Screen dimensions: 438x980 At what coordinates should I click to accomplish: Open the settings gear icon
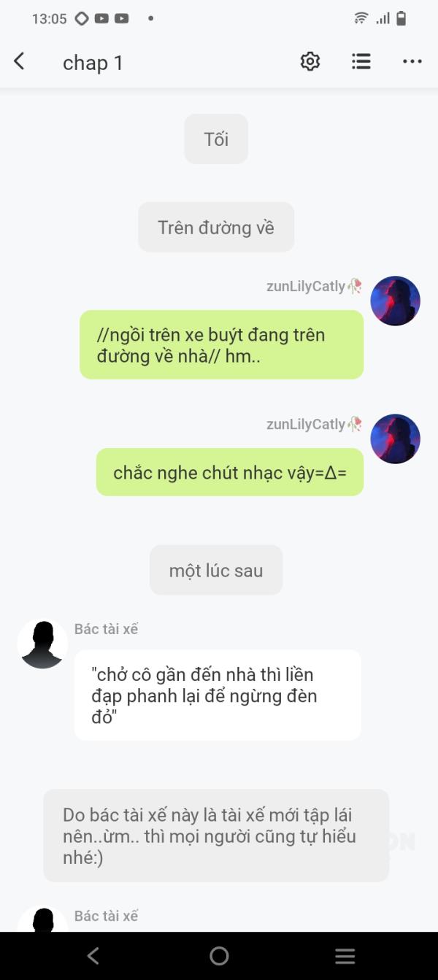coord(310,62)
